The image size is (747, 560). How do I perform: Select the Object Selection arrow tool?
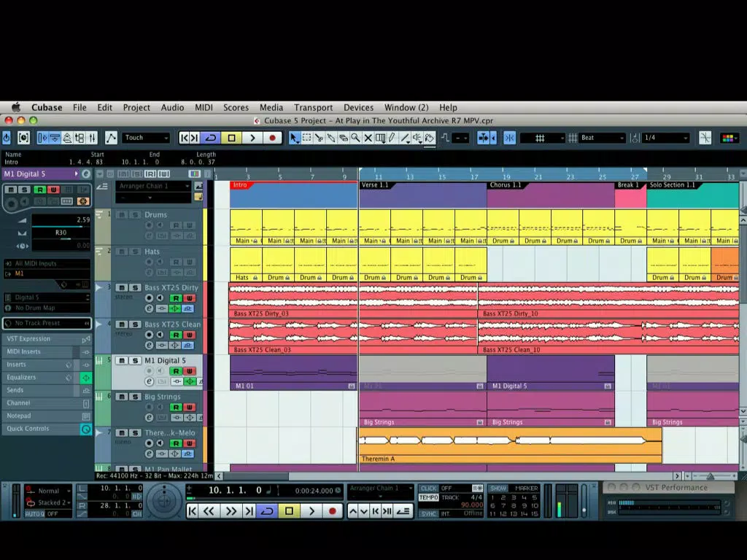[x=294, y=138]
